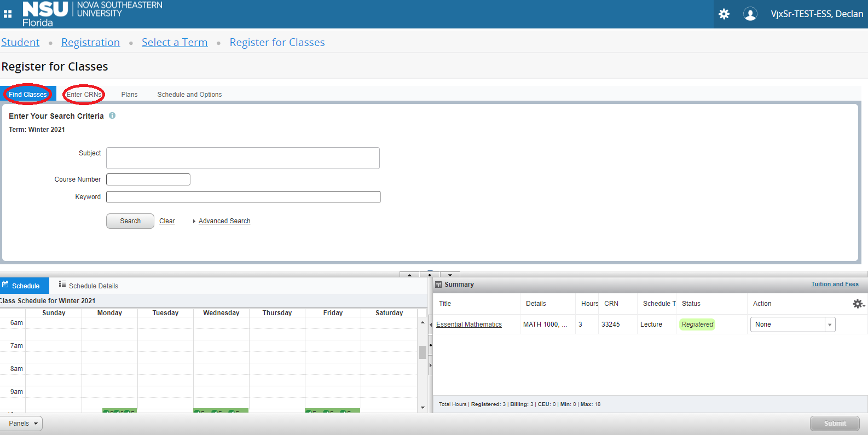This screenshot has height=435, width=868.
Task: Open Summary column settings gear
Action: point(858,304)
